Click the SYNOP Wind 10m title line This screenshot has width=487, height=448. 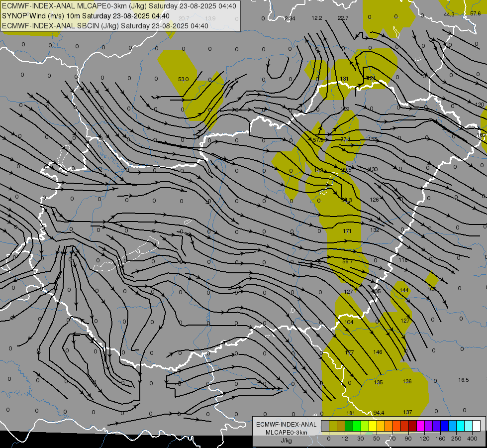coord(86,16)
